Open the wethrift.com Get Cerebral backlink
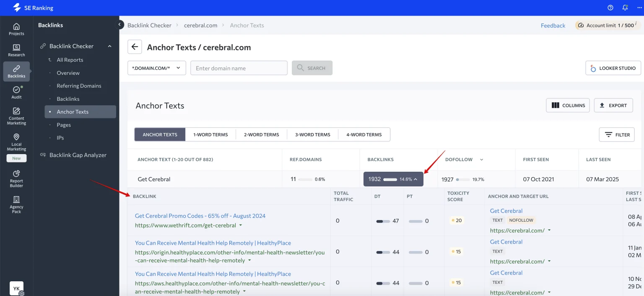The width and height of the screenshot is (644, 296). tap(200, 215)
